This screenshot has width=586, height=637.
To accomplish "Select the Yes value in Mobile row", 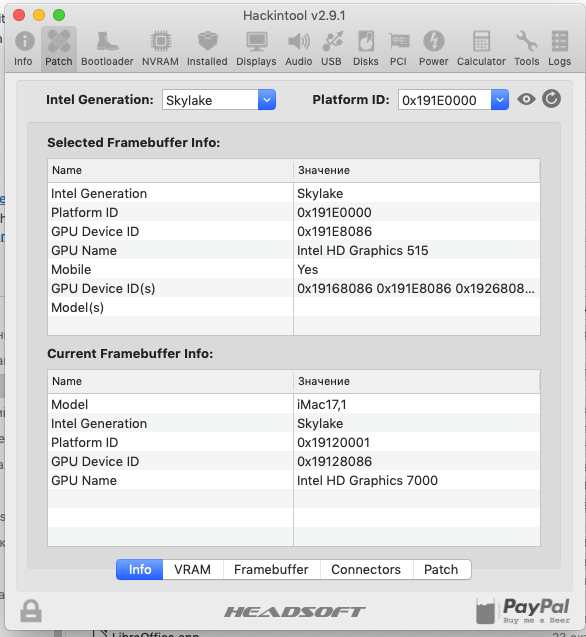I will point(308,269).
